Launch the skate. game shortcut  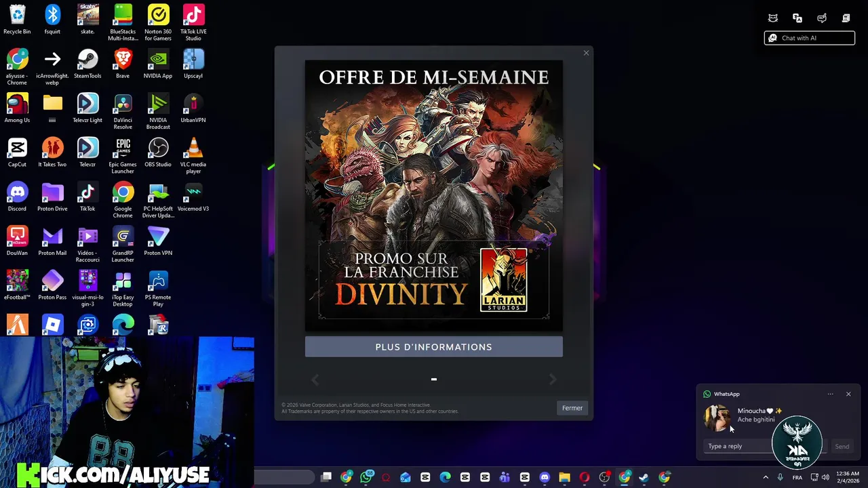[x=87, y=19]
